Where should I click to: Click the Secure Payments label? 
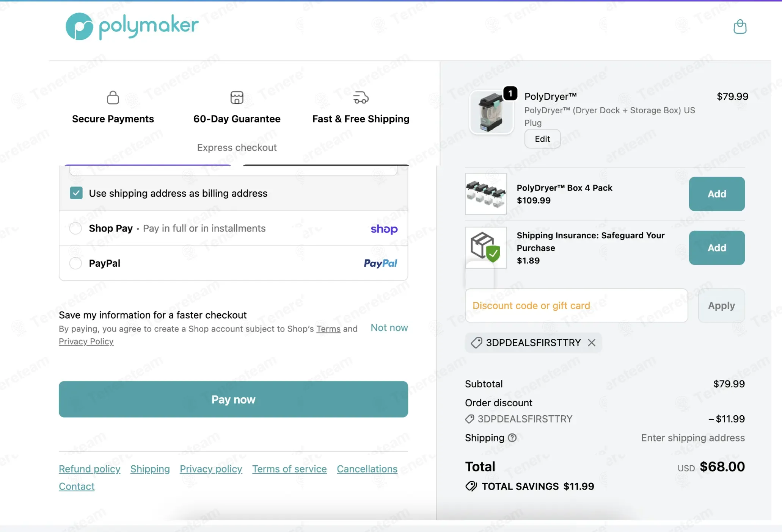113,119
